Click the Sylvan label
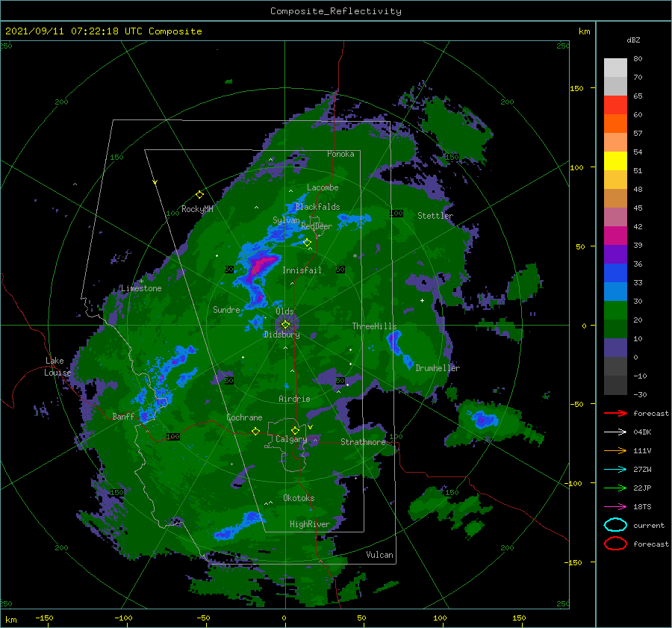Screen dimensions: 672x628 point(286,220)
